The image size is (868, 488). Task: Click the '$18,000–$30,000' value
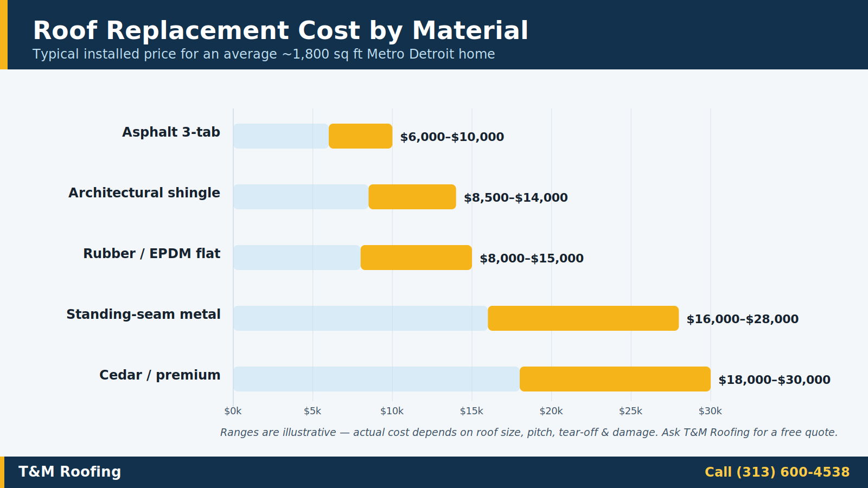pyautogui.click(x=775, y=380)
